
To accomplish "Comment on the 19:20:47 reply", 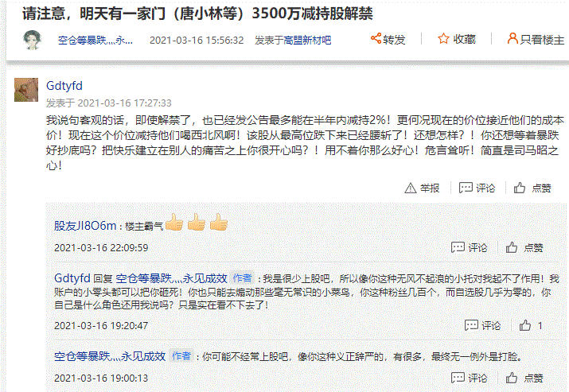I will click(471, 325).
